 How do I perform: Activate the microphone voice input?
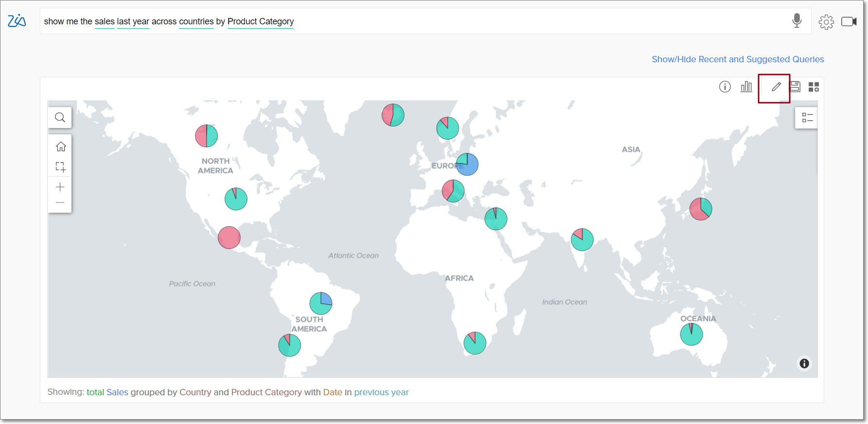tap(797, 21)
